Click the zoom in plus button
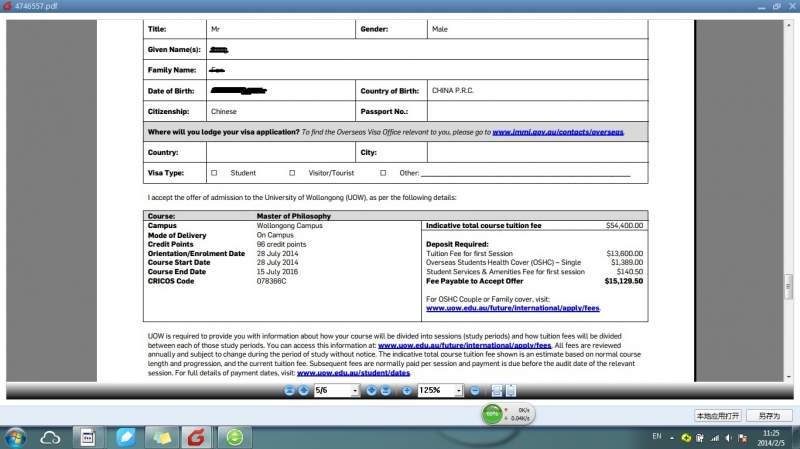The width and height of the screenshot is (800, 449). point(407,391)
